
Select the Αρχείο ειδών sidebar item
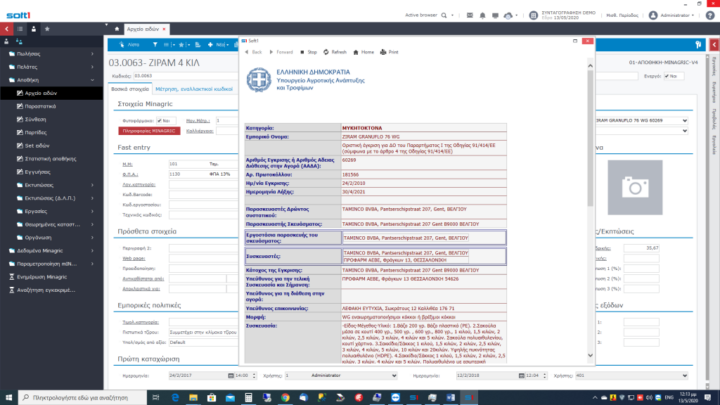pyautogui.click(x=51, y=93)
